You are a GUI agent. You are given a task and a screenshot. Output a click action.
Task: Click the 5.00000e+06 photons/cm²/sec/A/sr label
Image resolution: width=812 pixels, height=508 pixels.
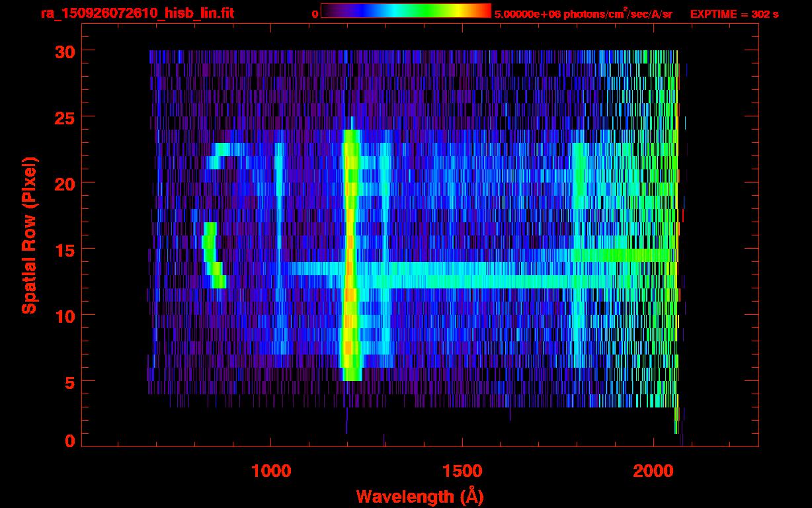583,13
